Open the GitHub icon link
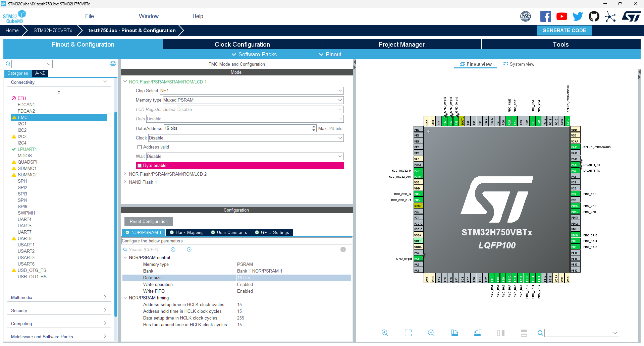The height and width of the screenshot is (346, 644). tap(594, 16)
